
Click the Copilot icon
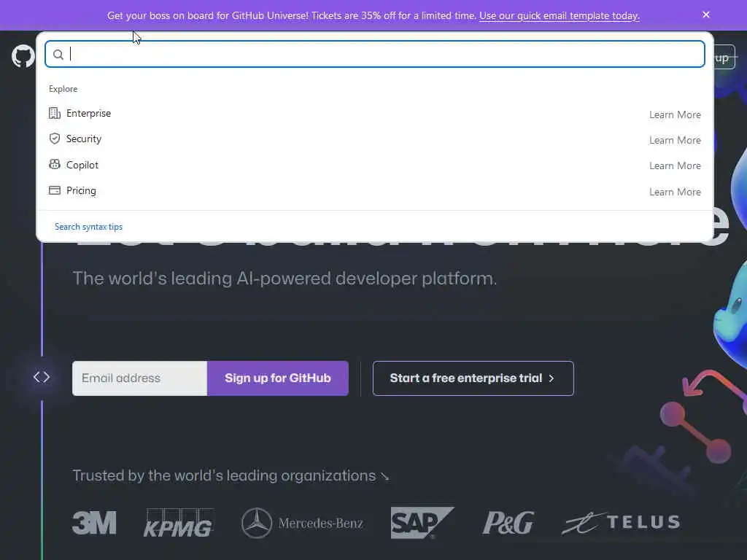pyautogui.click(x=55, y=164)
